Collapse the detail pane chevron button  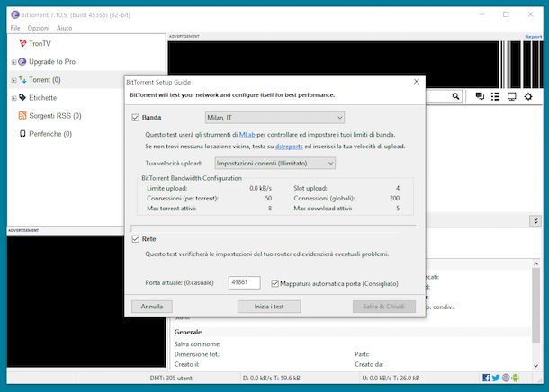(535, 221)
